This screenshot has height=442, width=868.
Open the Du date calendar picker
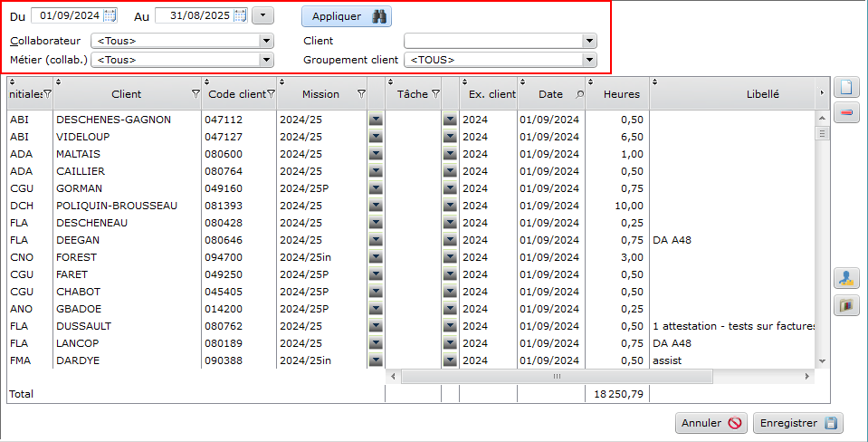[110, 16]
